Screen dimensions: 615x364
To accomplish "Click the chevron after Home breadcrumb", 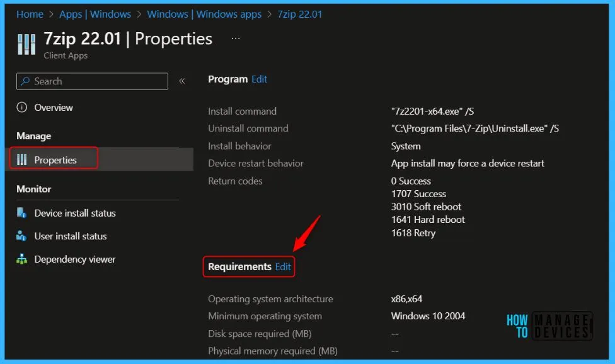I will (x=52, y=14).
